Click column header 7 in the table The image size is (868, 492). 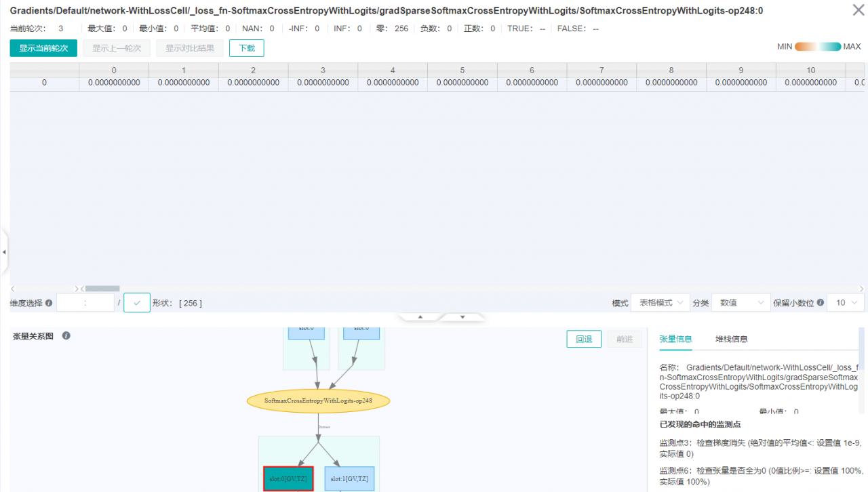[601, 70]
